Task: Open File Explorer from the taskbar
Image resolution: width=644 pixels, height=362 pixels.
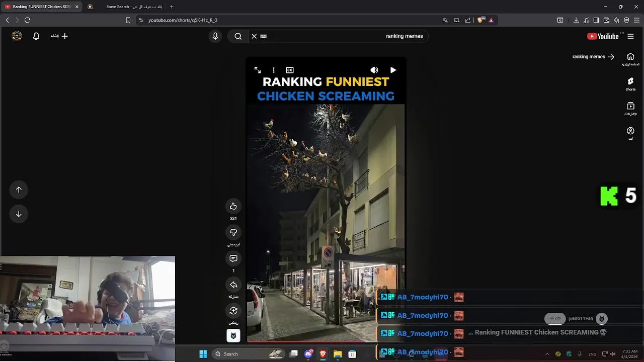Action: point(338,354)
